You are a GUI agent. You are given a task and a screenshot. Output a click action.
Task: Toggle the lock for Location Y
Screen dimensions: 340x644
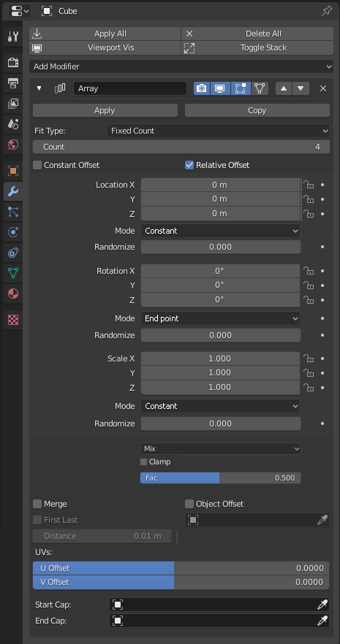[x=309, y=199]
